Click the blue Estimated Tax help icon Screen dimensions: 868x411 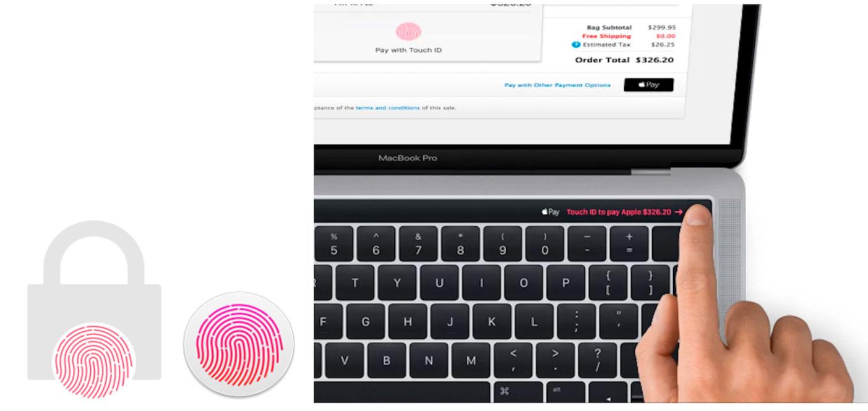point(575,44)
